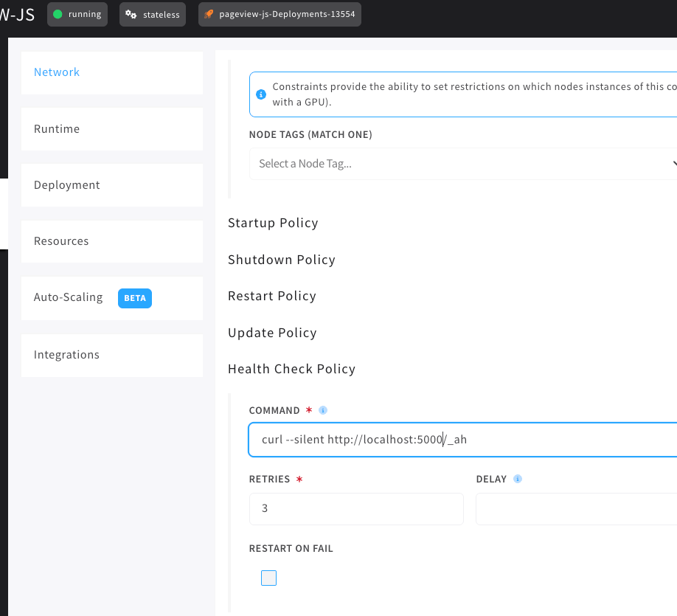Click the RESTART ON FAIL label
The height and width of the screenshot is (616, 677).
(291, 549)
